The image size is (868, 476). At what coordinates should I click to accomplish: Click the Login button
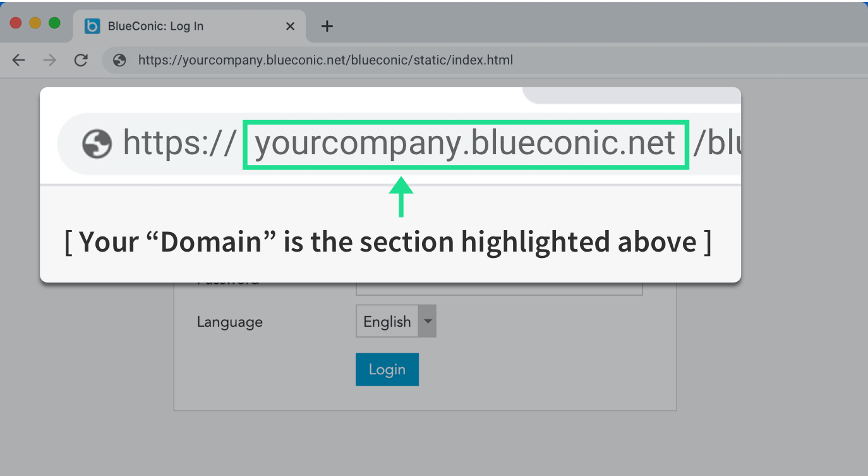pyautogui.click(x=387, y=369)
